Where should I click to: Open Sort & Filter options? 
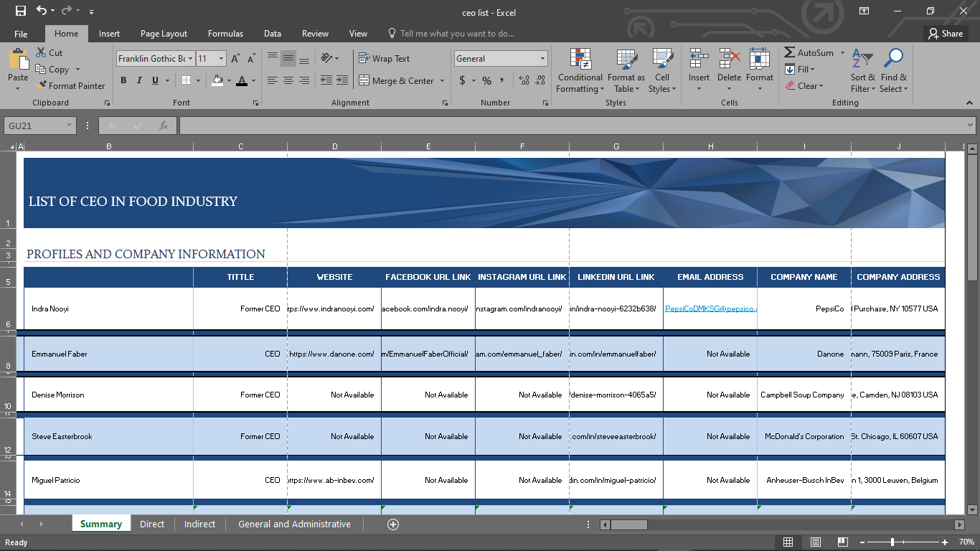pyautogui.click(x=863, y=70)
